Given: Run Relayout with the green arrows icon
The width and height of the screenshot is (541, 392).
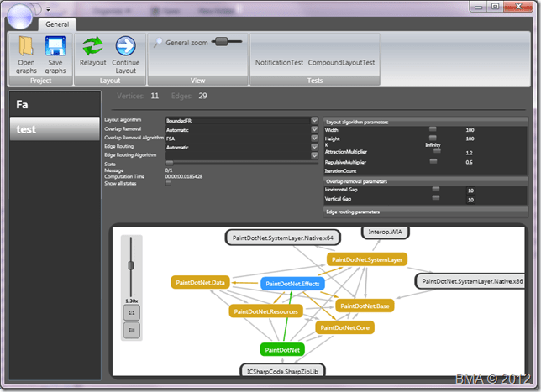Looking at the screenshot, I should [x=92, y=46].
